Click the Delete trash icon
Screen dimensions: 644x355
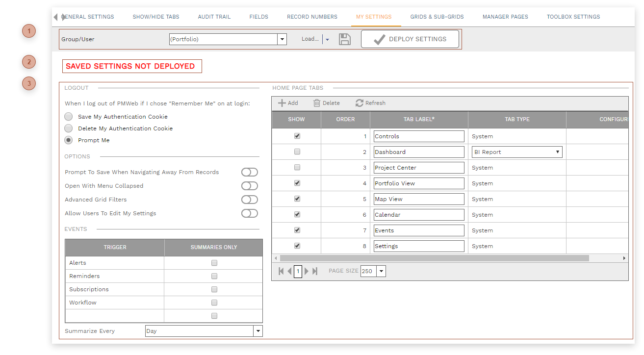click(317, 103)
